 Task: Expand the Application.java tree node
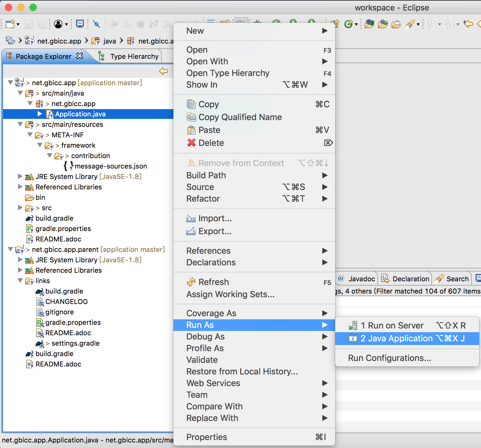(x=40, y=114)
